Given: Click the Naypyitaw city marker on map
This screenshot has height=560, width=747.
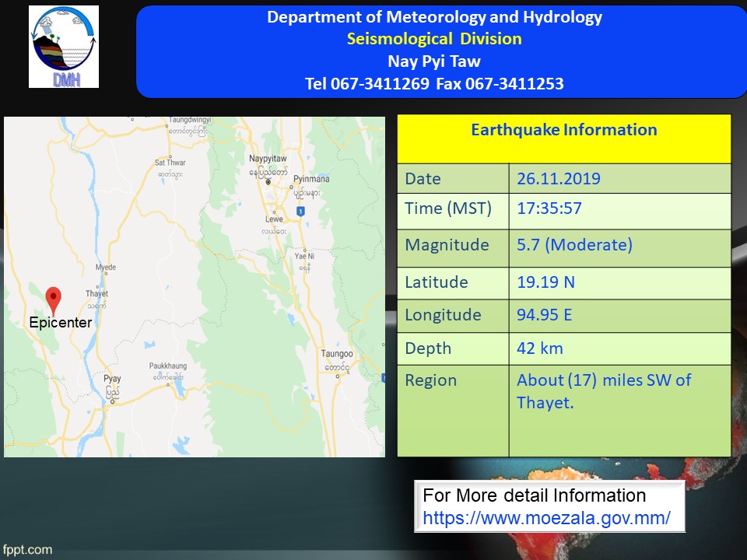Looking at the screenshot, I should click(x=268, y=182).
